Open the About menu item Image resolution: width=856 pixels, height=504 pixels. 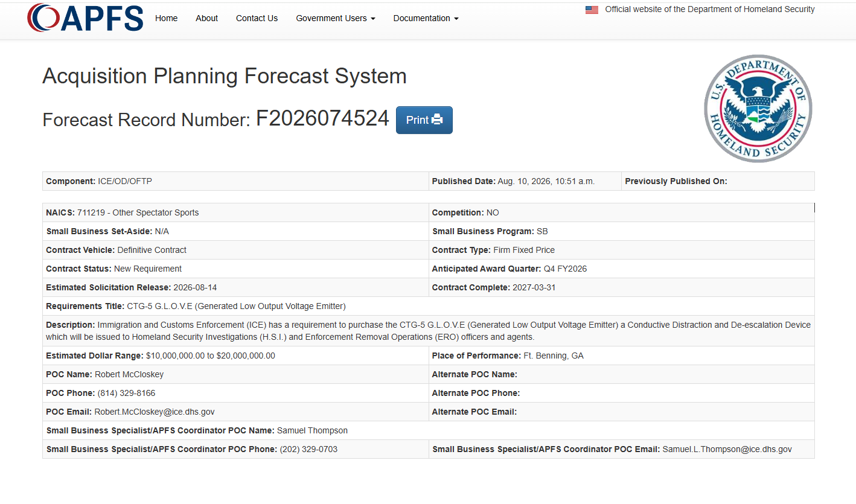coord(206,18)
